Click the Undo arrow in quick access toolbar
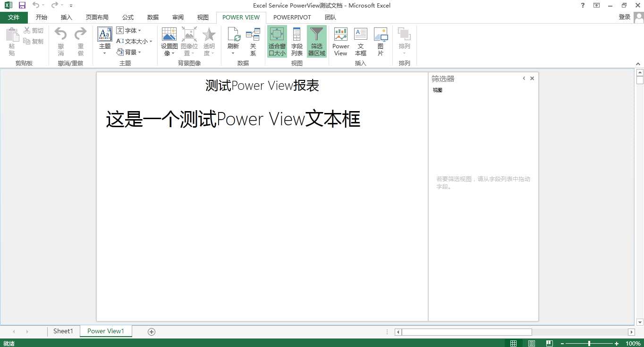The width and height of the screenshot is (644, 347). (36, 5)
